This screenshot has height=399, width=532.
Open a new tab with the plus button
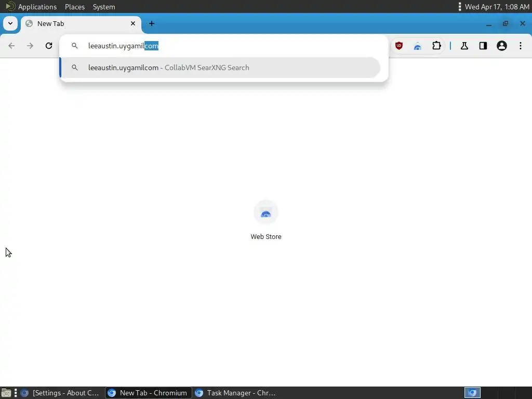tap(152, 23)
